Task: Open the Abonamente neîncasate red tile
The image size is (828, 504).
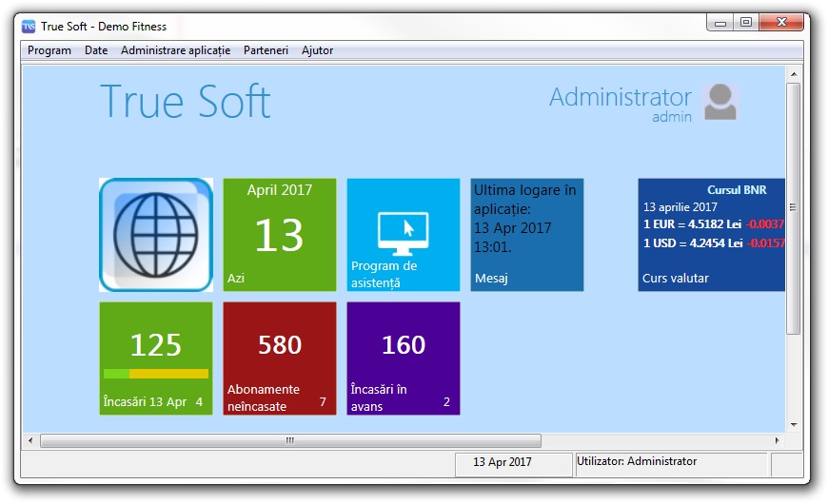Action: (x=280, y=359)
